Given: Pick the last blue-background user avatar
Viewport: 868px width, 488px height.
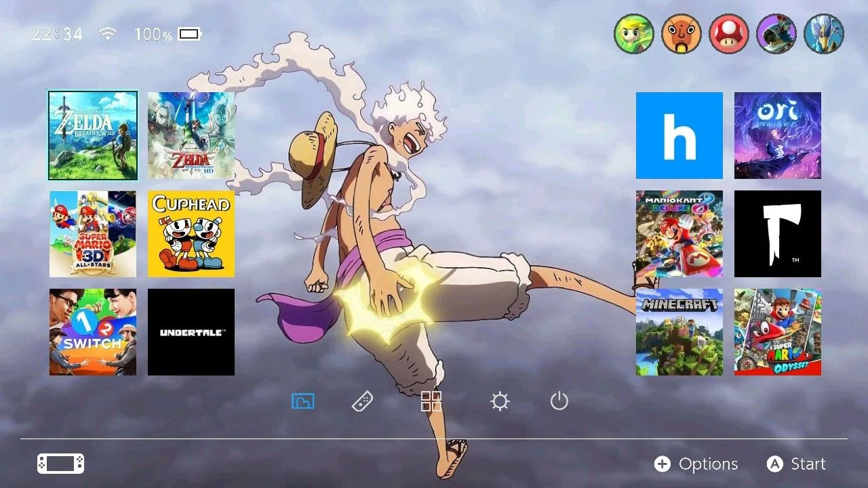Looking at the screenshot, I should tap(824, 34).
